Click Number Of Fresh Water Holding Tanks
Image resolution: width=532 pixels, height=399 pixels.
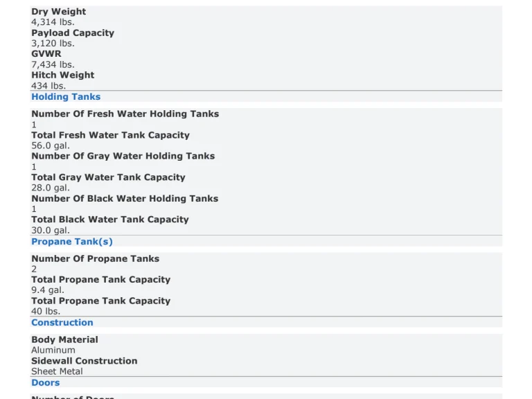[x=125, y=114]
